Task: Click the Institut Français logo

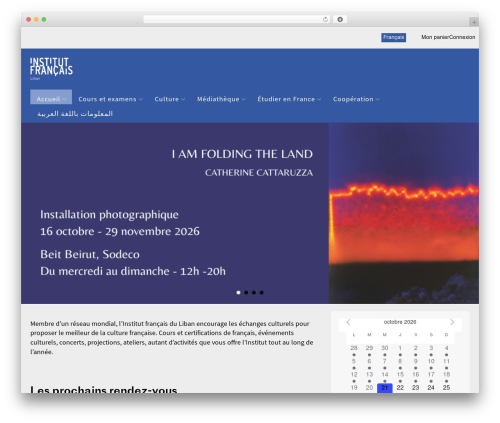Action: [x=51, y=68]
